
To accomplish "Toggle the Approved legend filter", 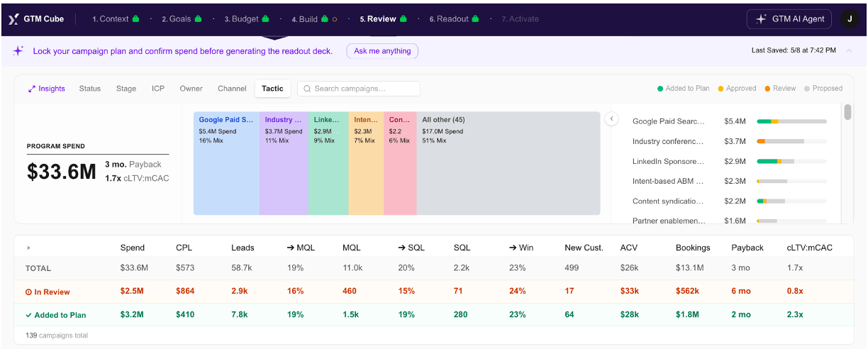I will point(738,89).
